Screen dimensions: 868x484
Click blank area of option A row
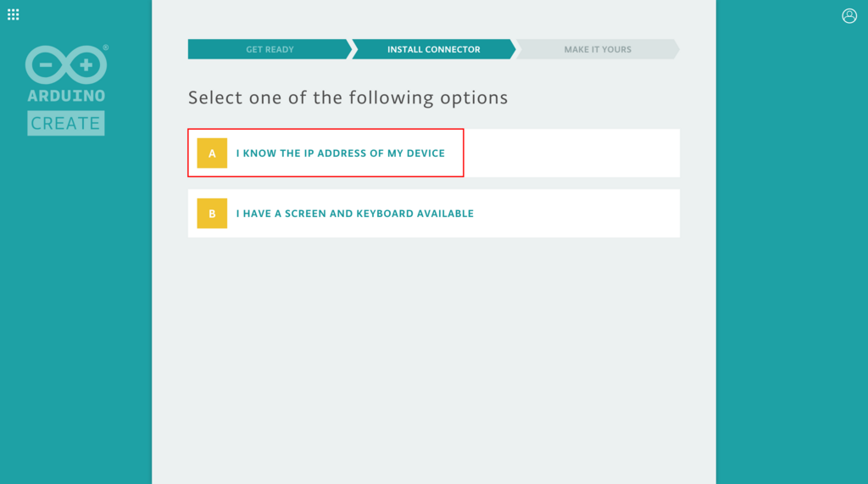(570, 153)
